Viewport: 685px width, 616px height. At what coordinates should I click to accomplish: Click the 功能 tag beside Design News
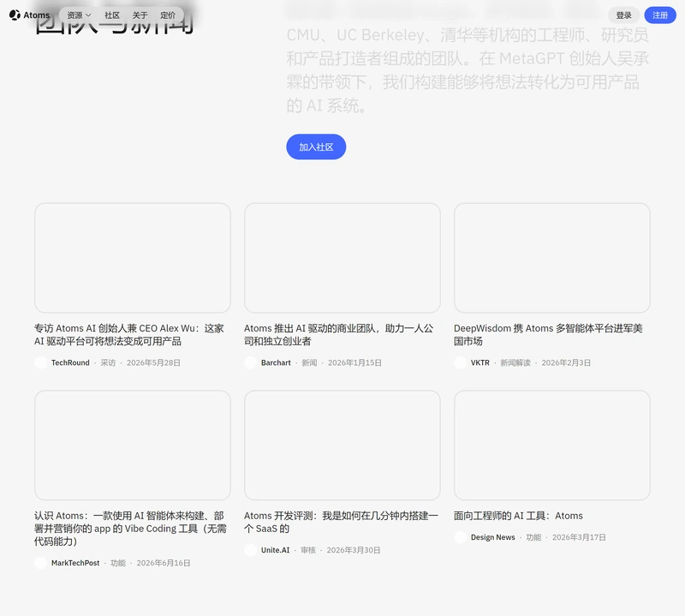(x=533, y=538)
